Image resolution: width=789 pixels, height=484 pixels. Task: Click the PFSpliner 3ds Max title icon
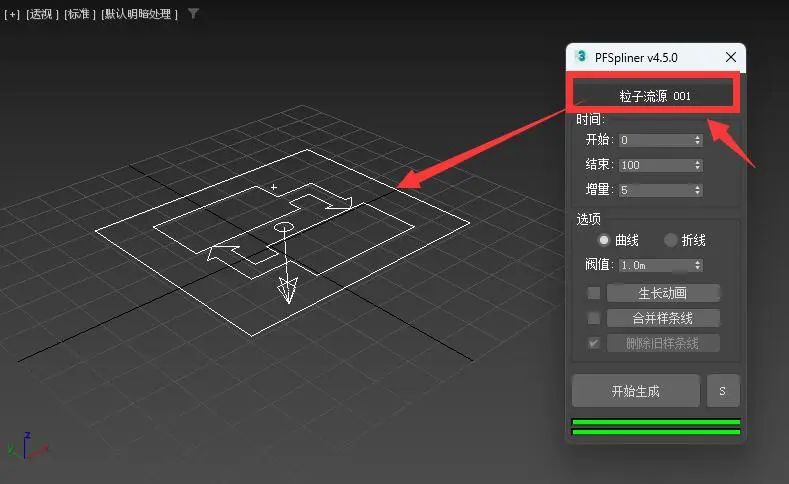coord(581,56)
